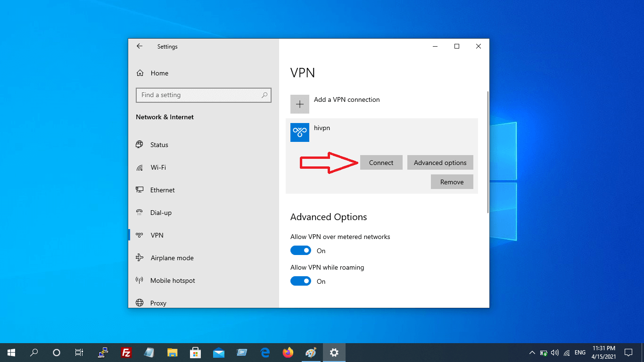
Task: Disable Allow VPN over metered networks
Action: 300,250
